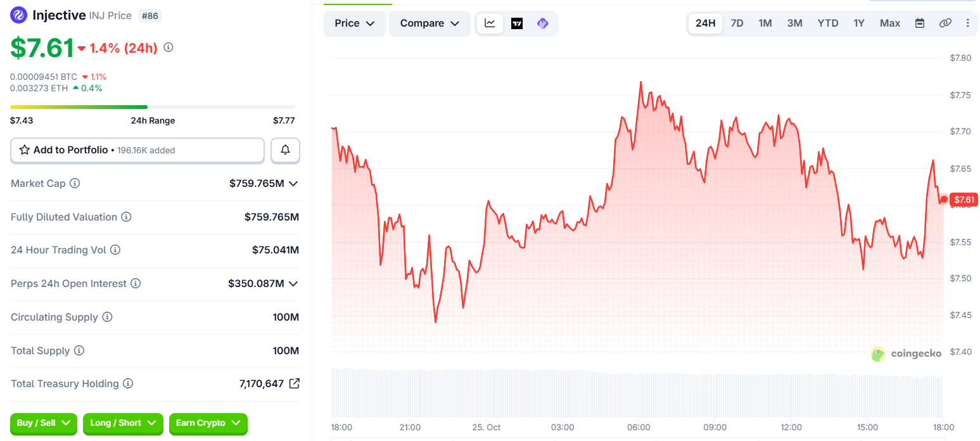980x441 pixels.
Task: Select the 3M time range tab
Action: click(795, 23)
